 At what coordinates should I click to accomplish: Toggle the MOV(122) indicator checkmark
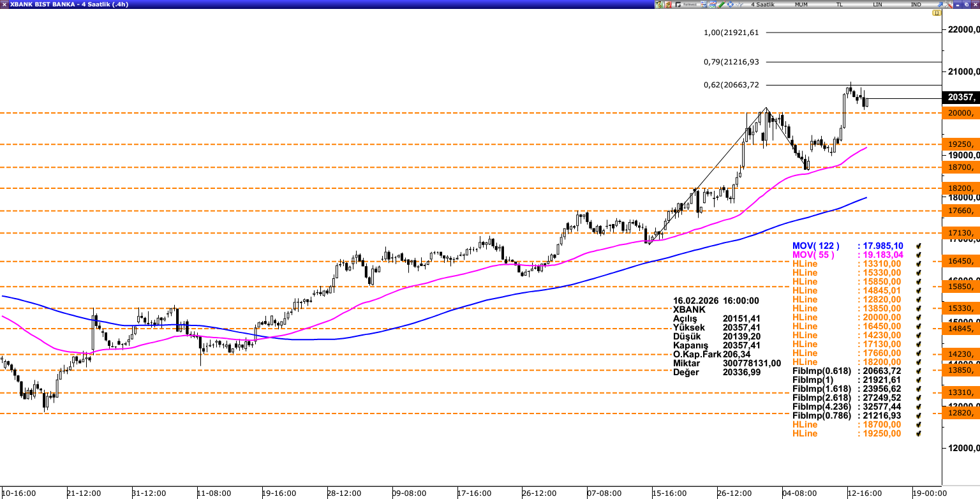click(919, 246)
